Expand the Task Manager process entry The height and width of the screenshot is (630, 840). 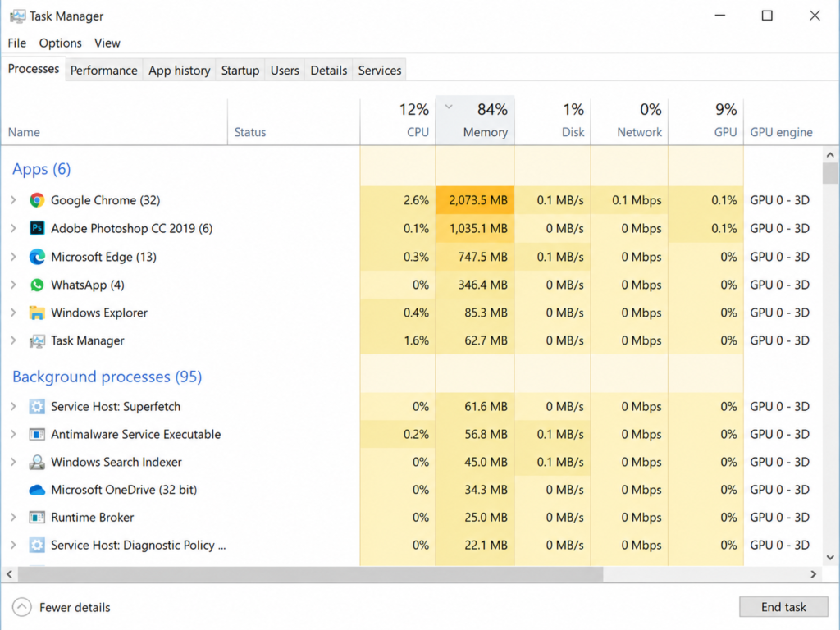(x=13, y=340)
